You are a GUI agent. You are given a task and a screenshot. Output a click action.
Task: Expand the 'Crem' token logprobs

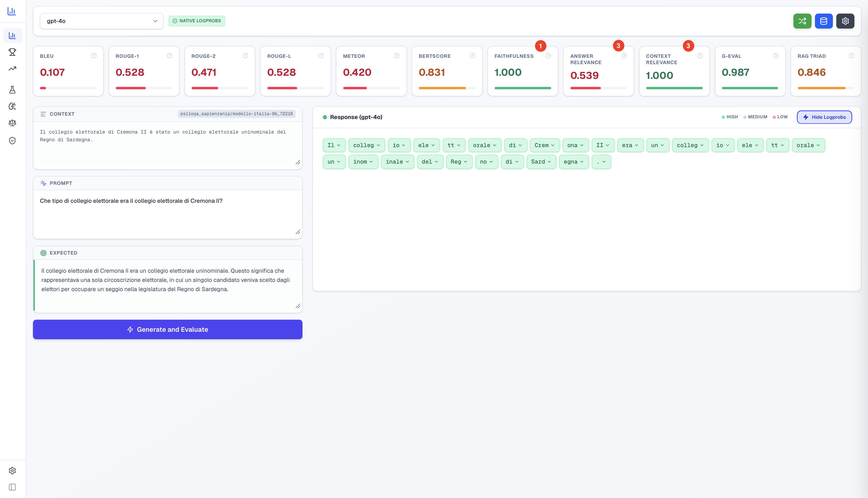(x=544, y=145)
